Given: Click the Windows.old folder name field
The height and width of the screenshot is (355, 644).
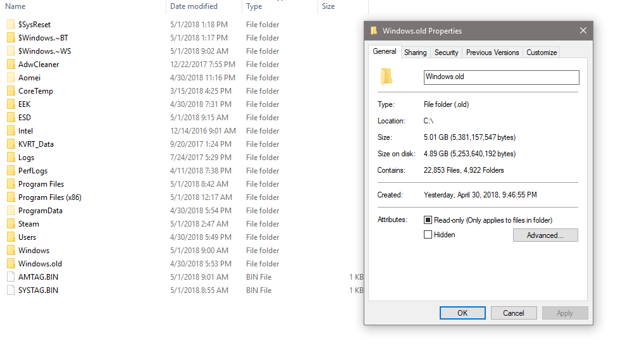Looking at the screenshot, I should coord(501,77).
